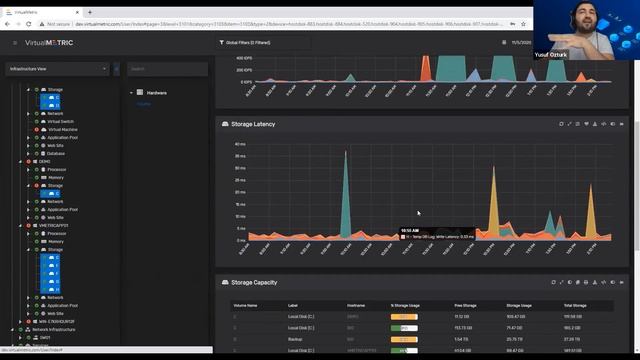Click the red status icon beside Virtual Machine

(x=36, y=130)
